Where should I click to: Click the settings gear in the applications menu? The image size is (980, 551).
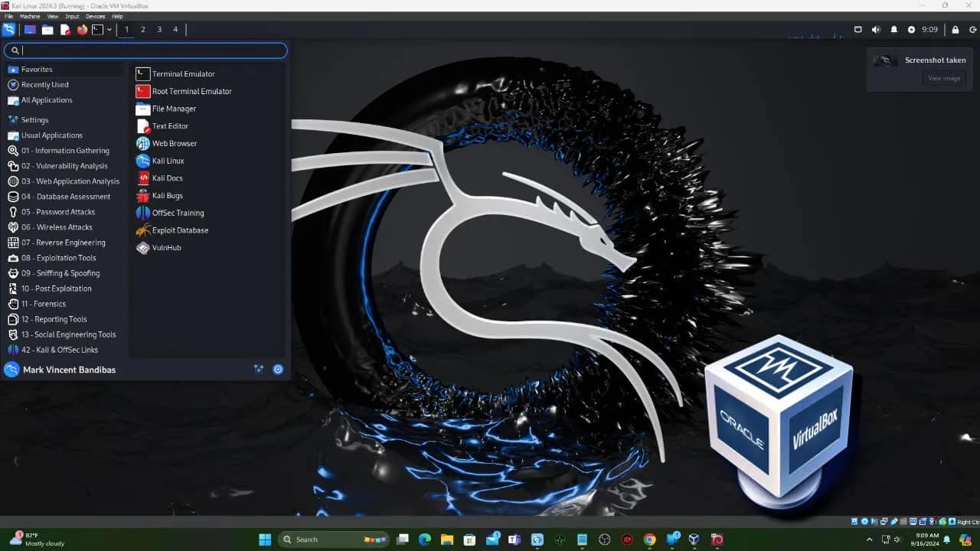coord(277,369)
